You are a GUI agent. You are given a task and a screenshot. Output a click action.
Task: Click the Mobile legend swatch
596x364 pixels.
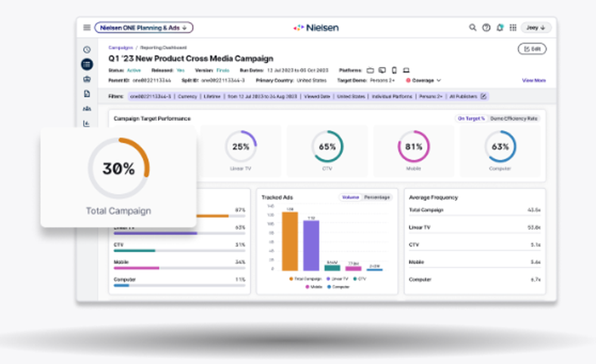point(307,287)
